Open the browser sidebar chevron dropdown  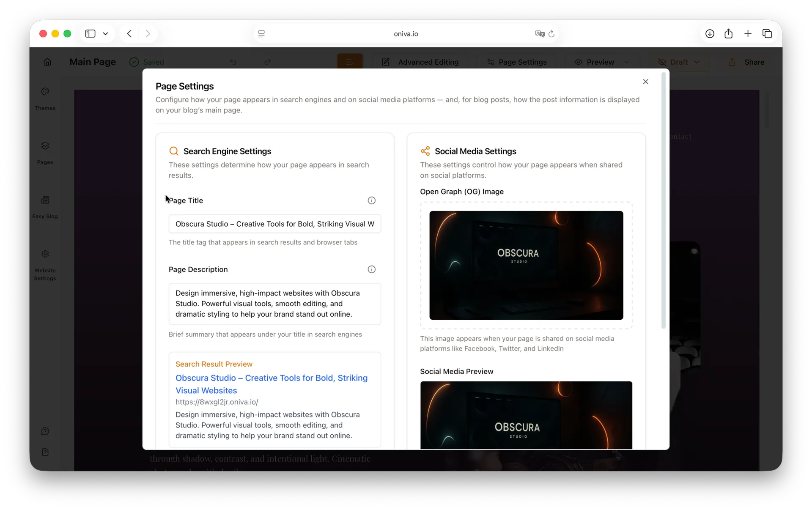pyautogui.click(x=105, y=34)
